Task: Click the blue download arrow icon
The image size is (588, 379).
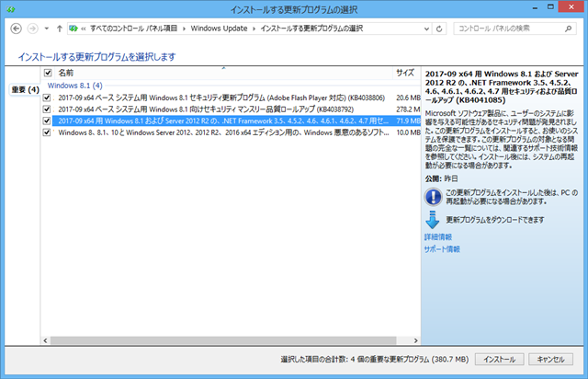Action: [433, 220]
